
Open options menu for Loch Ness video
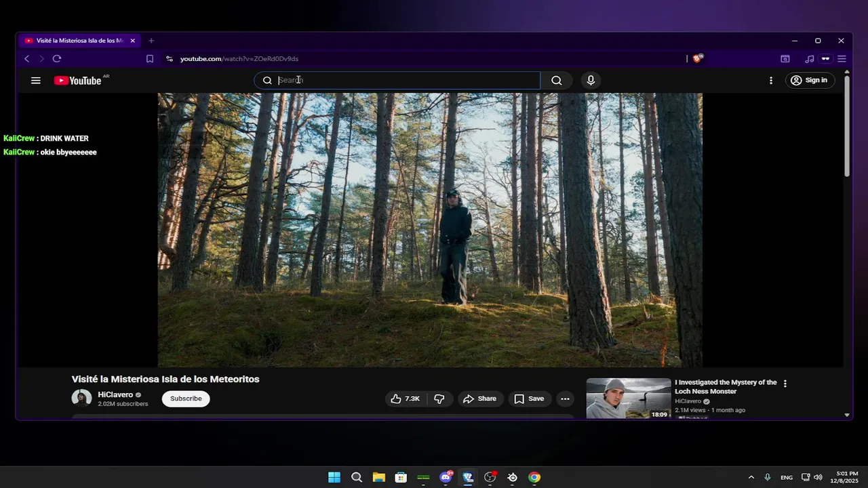coord(785,384)
